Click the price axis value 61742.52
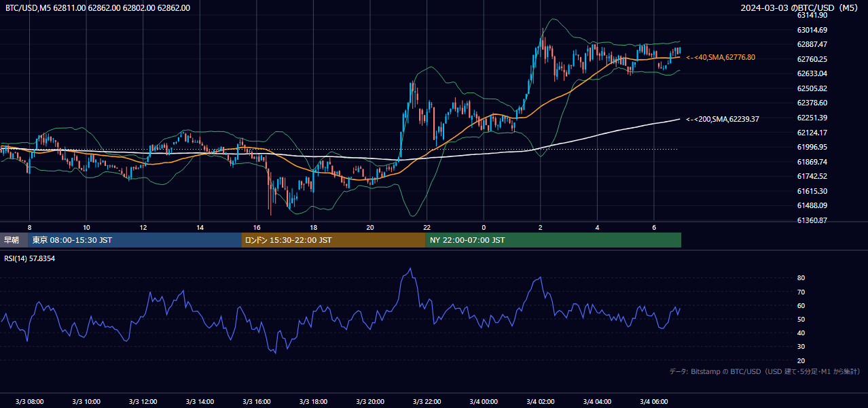The height and width of the screenshot is (408, 868). pos(812,176)
